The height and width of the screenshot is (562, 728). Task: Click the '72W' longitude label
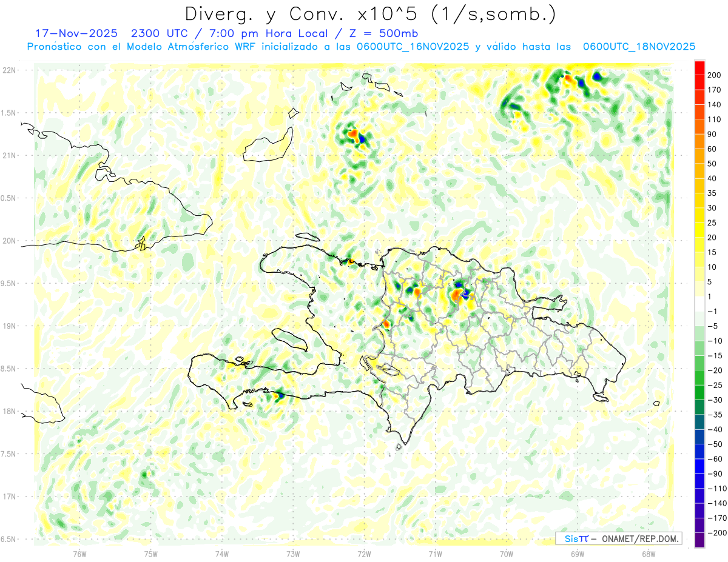coord(364,554)
